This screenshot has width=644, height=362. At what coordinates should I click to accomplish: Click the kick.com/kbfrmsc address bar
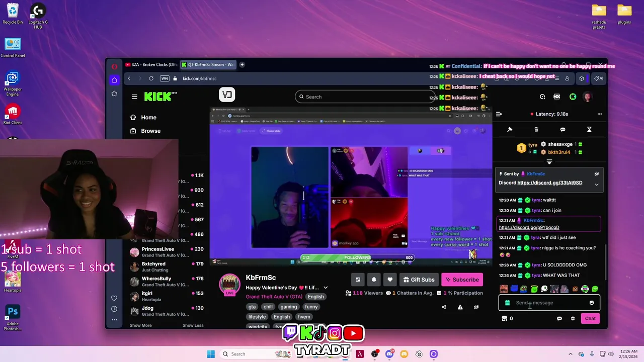pos(199,78)
